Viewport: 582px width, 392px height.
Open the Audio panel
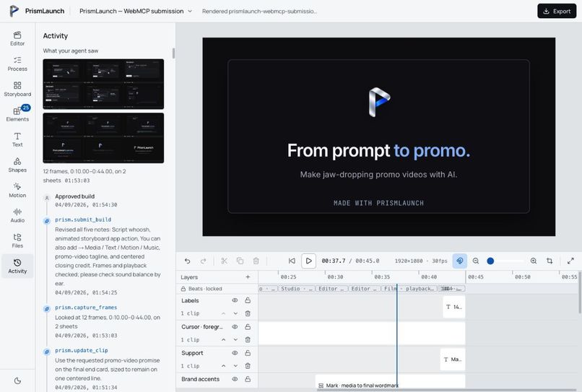point(17,215)
